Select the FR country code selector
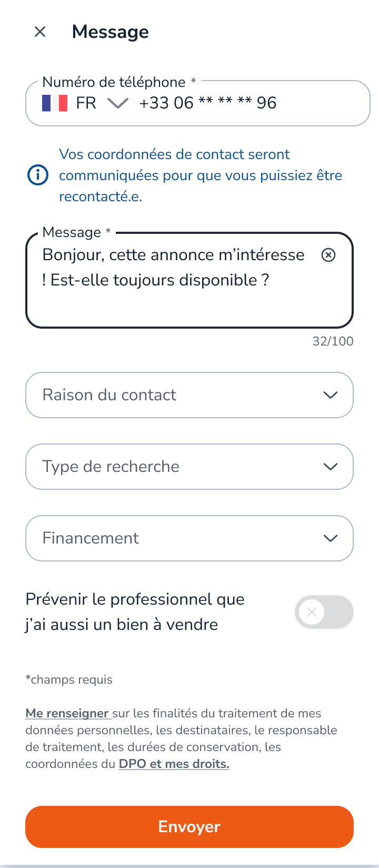 pos(86,103)
